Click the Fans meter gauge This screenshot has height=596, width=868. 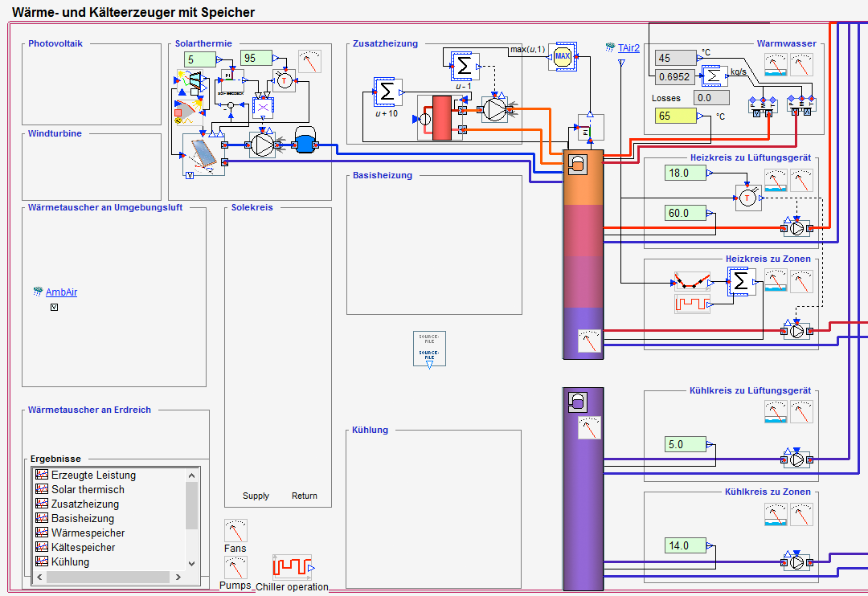pyautogui.click(x=235, y=530)
